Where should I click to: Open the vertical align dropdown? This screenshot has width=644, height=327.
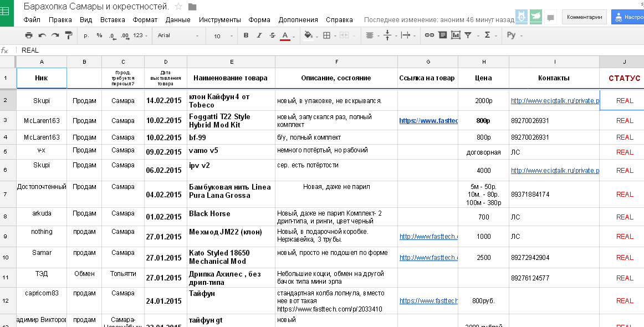(390, 35)
